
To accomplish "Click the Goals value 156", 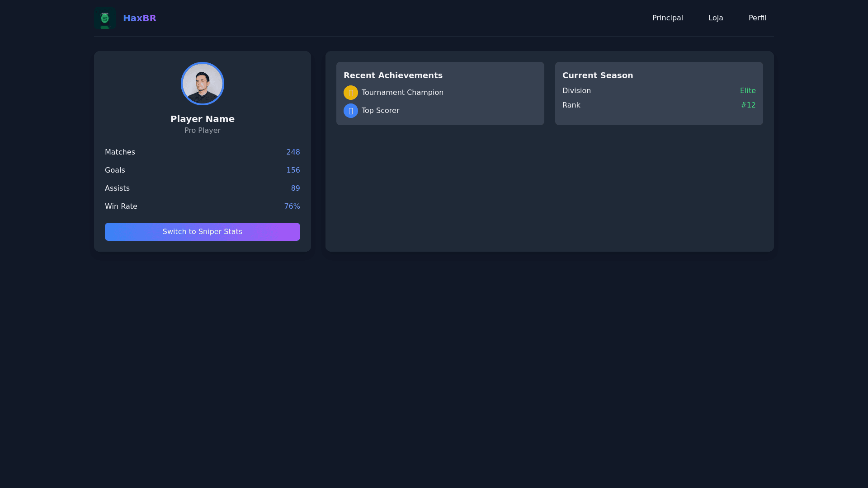I will [293, 170].
